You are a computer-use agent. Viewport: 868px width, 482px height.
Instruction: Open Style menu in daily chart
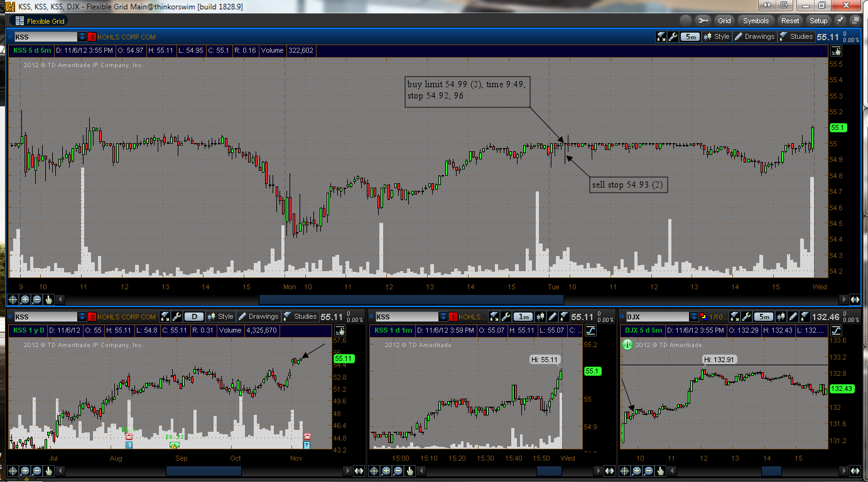coord(220,316)
